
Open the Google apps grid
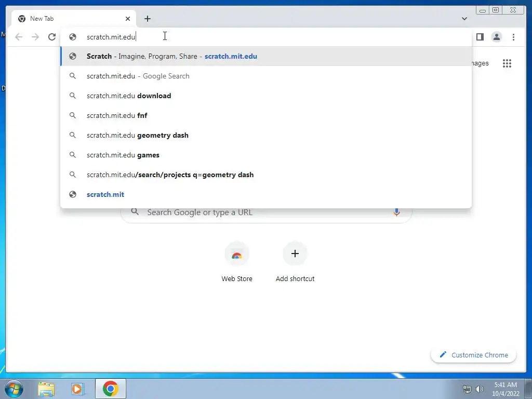(507, 63)
